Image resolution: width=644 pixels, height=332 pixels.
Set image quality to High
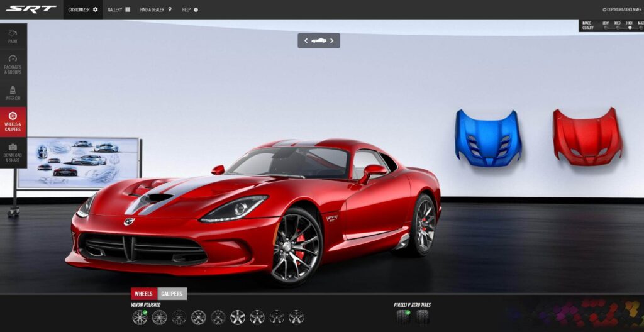630,28
